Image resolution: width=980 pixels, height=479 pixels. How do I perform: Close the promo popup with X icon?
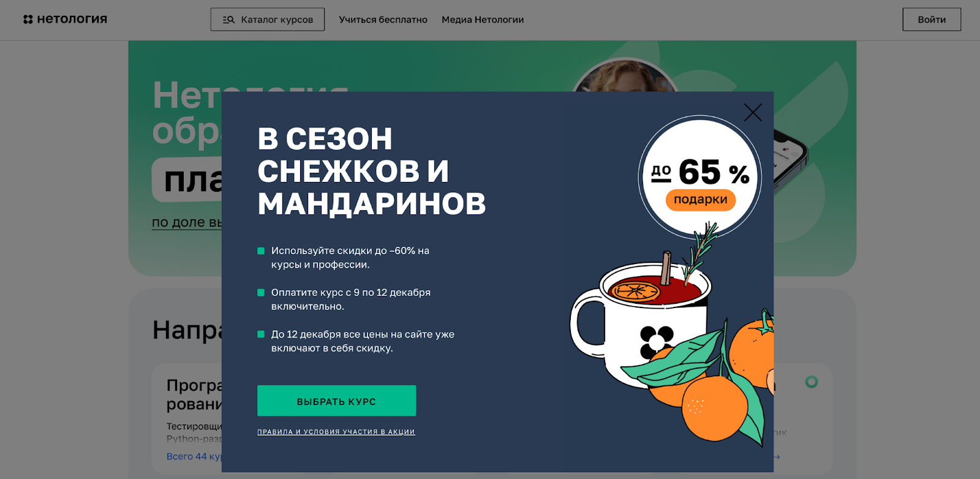point(753,112)
